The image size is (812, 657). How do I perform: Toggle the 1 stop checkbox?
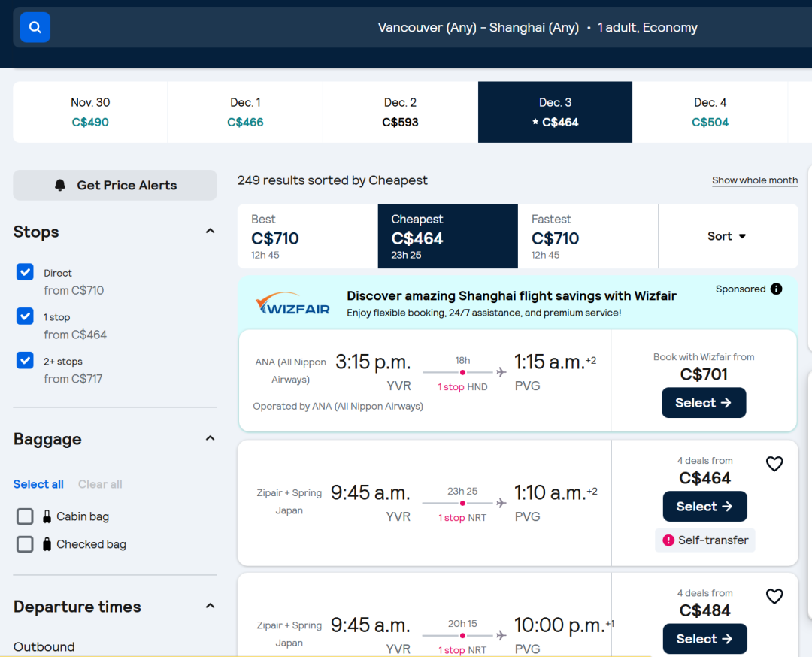(x=26, y=316)
